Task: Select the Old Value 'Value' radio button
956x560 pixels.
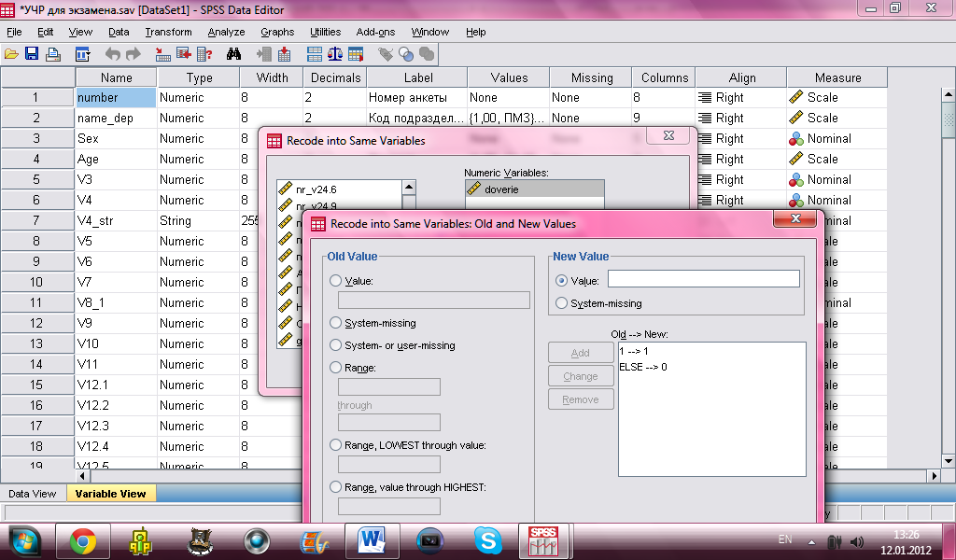Action: (x=335, y=281)
